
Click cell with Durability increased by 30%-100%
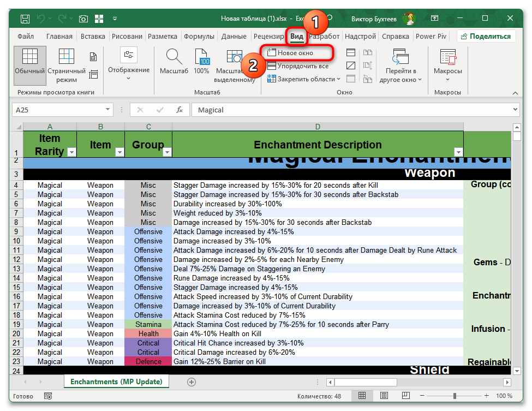[317, 204]
